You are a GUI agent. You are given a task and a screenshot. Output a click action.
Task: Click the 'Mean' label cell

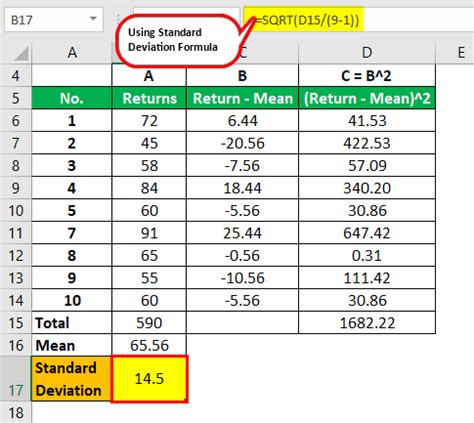72,345
